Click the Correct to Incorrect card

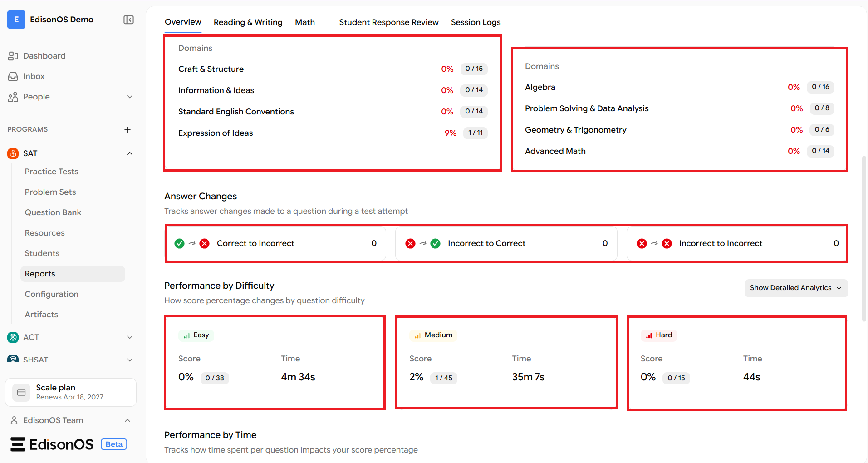point(276,243)
